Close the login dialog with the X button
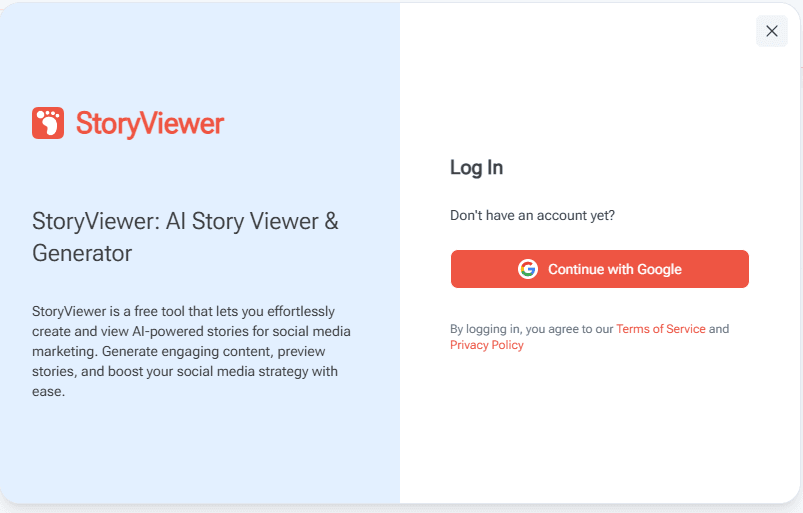 click(x=771, y=31)
